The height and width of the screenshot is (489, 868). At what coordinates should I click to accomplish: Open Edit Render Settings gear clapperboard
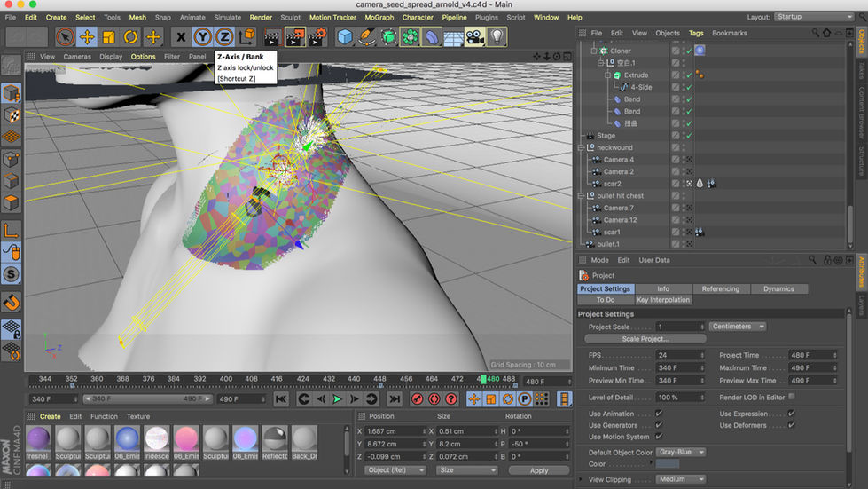click(318, 37)
